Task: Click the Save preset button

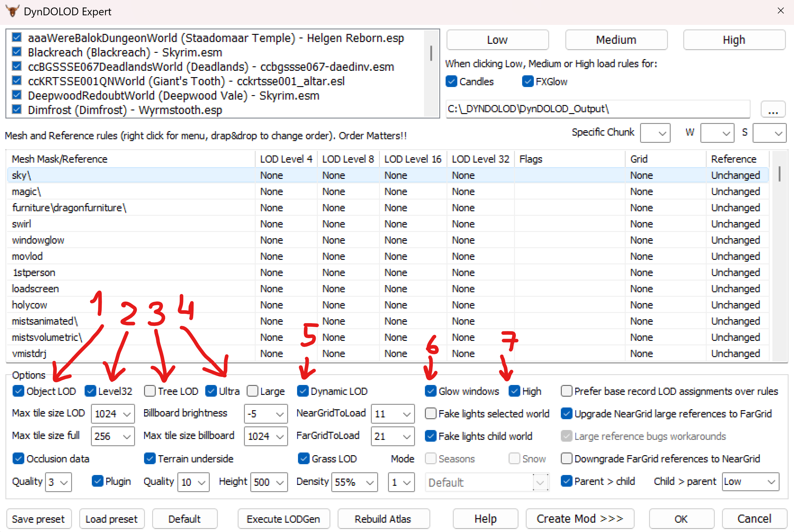Action: pos(38,519)
